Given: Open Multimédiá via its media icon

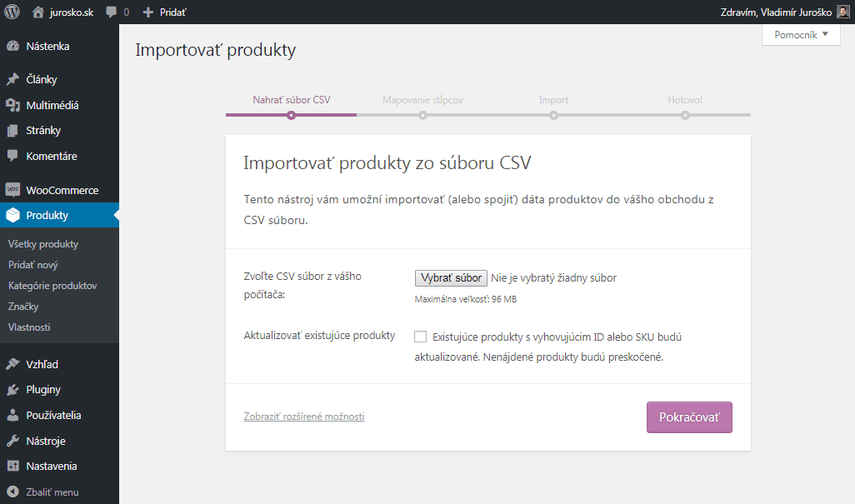Looking at the screenshot, I should (x=12, y=105).
